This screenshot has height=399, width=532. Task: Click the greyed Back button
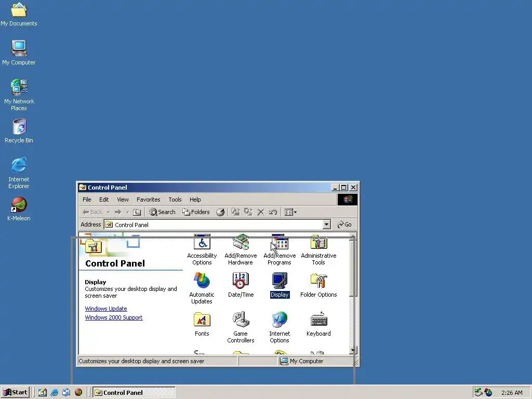click(92, 212)
